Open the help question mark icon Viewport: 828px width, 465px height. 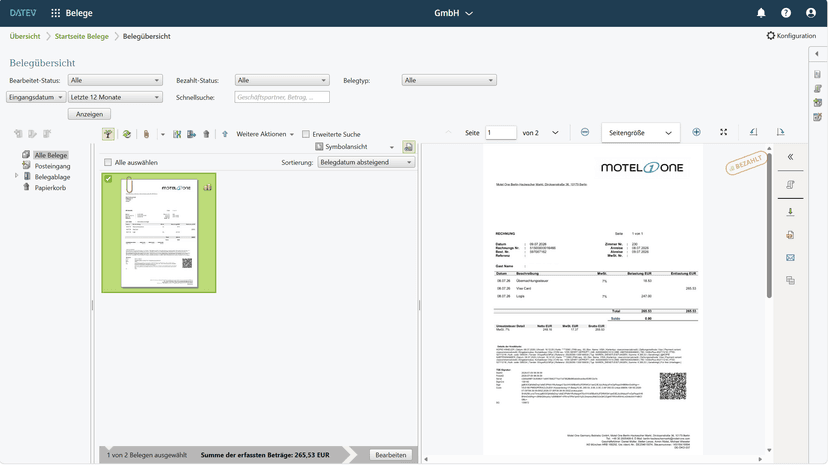click(x=786, y=13)
